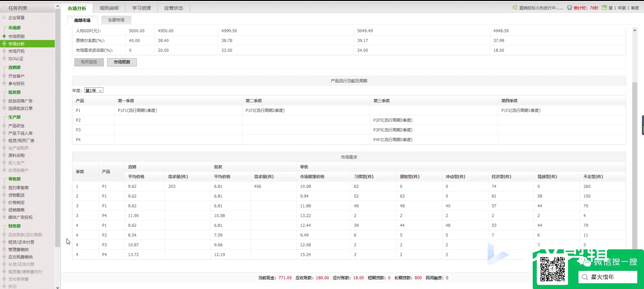Screen dimensions: 644x289
Task: Open 参与投标 task
Action: coord(16,83)
